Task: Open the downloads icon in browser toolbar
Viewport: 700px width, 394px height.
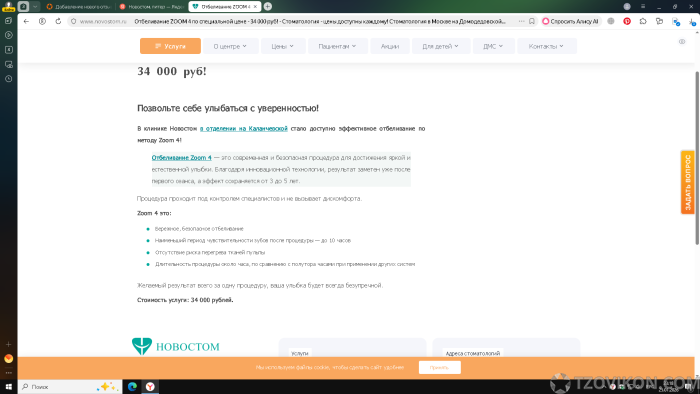Action: point(692,21)
